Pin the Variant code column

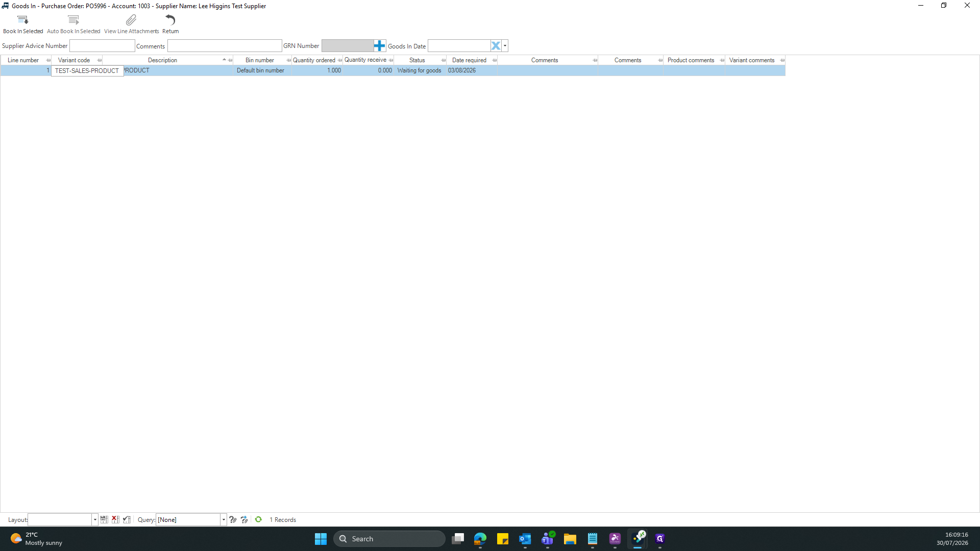(x=100, y=60)
